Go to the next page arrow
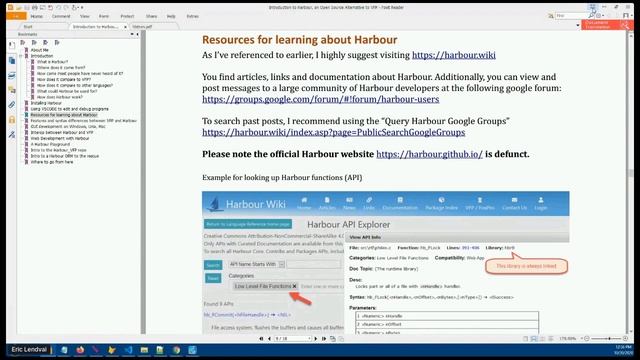 [x=316, y=339]
